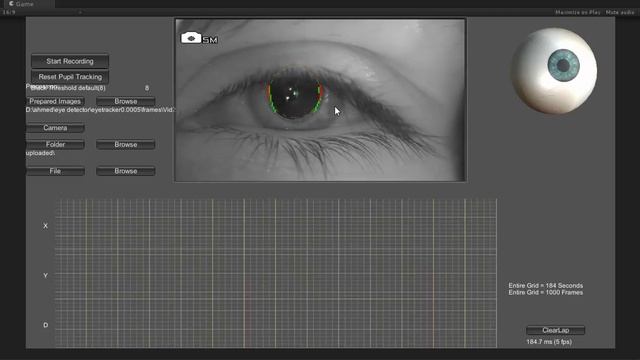Choose the Folder input option
Screen dimensions: 640x360
(55, 144)
